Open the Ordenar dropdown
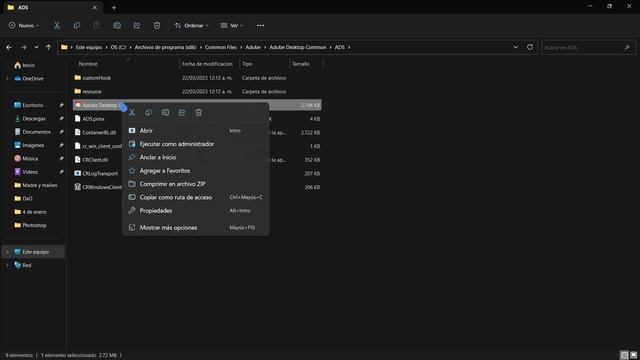This screenshot has height=360, width=640. click(x=191, y=25)
